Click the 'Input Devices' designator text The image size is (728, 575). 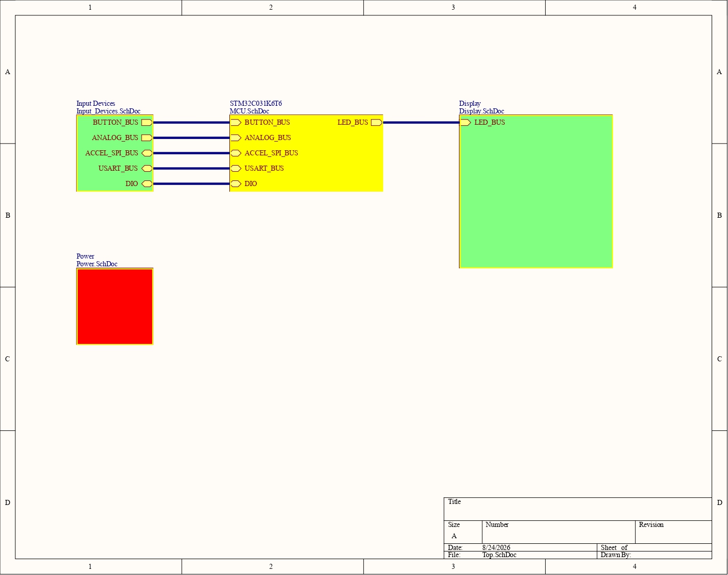click(96, 104)
